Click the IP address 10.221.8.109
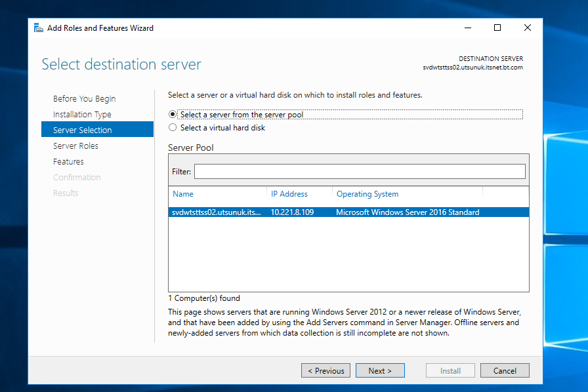 [x=292, y=212]
